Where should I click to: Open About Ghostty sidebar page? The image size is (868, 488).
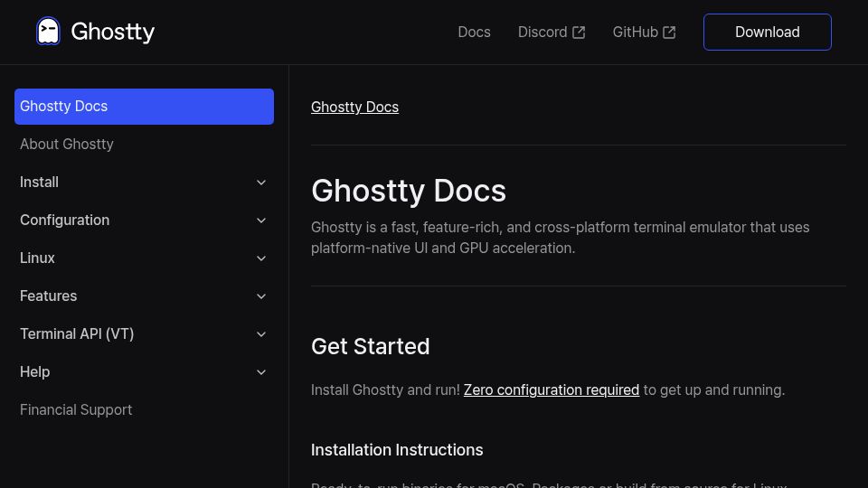[x=66, y=144]
